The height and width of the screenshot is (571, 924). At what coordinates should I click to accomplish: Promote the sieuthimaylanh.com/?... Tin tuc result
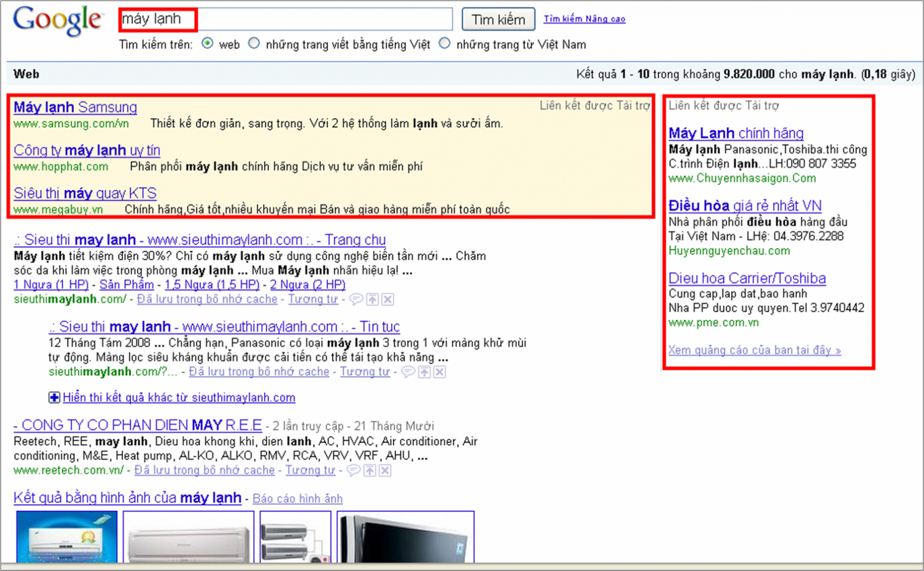pos(424,372)
